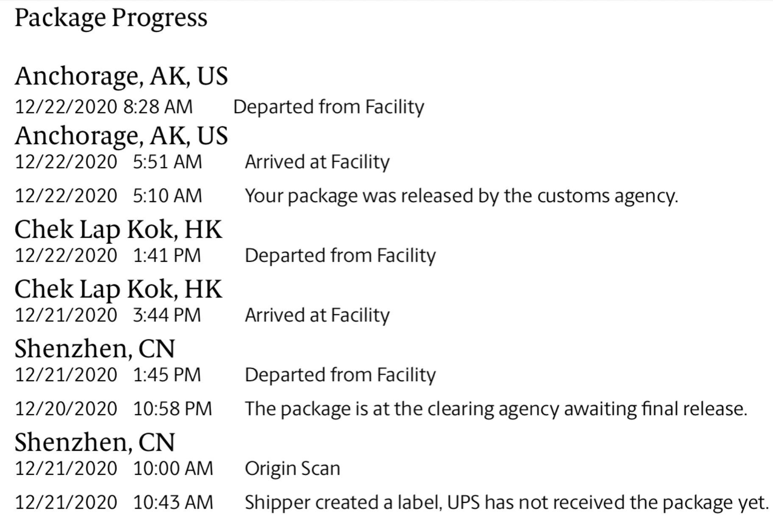The height and width of the screenshot is (532, 773).
Task: Select the 12/21/2020 10:43 AM timestamp
Action: point(114,503)
